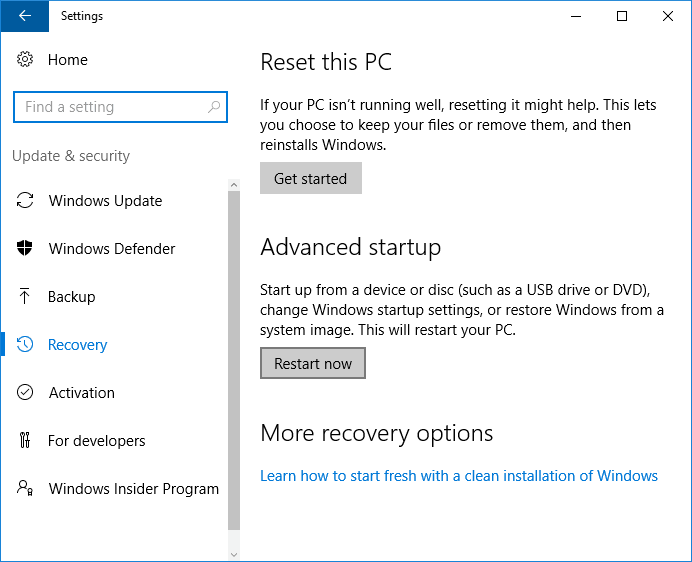Open the clean installation of Windows link
The image size is (692, 562).
tap(459, 475)
